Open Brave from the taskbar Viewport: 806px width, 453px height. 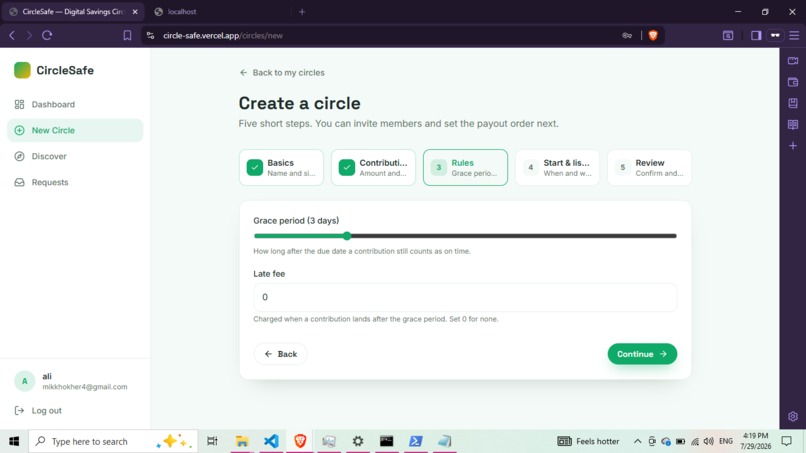coord(300,441)
